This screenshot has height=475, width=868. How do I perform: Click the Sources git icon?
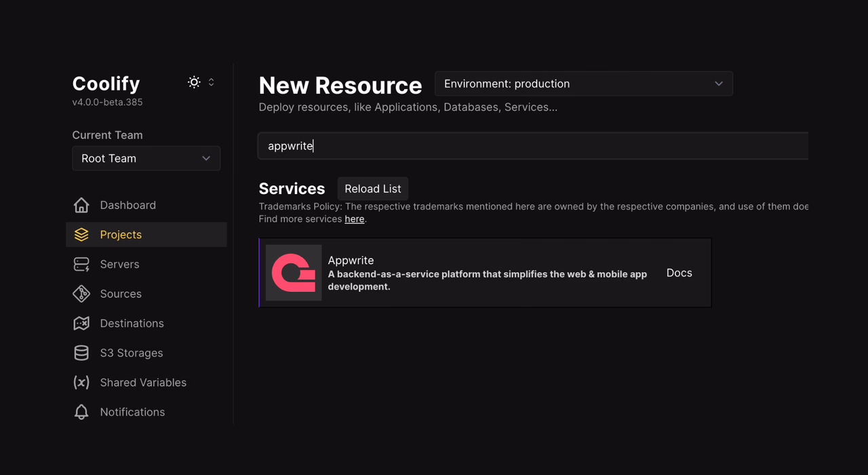click(81, 294)
